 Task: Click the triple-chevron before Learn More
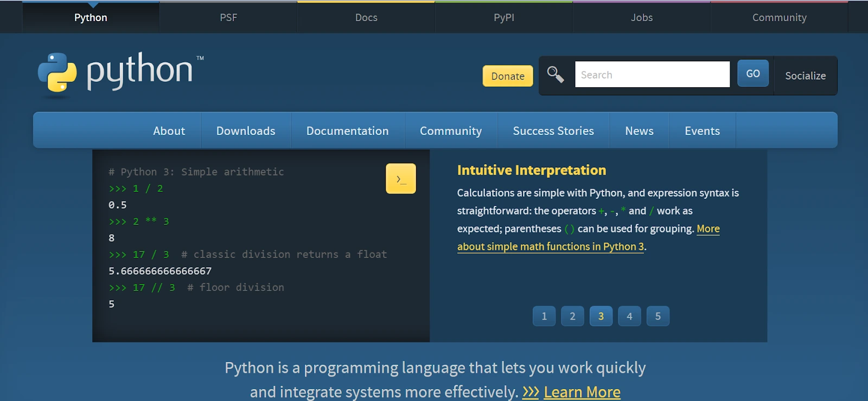(x=531, y=392)
